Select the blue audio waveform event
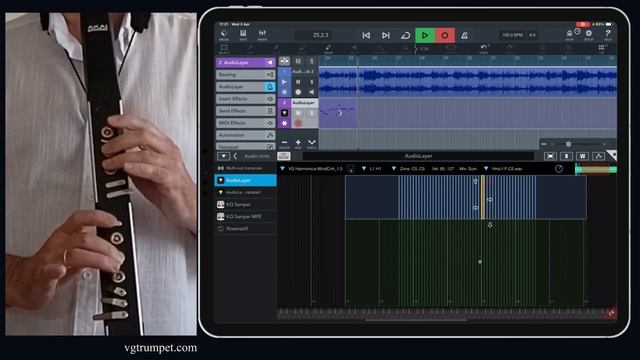 click(x=468, y=82)
